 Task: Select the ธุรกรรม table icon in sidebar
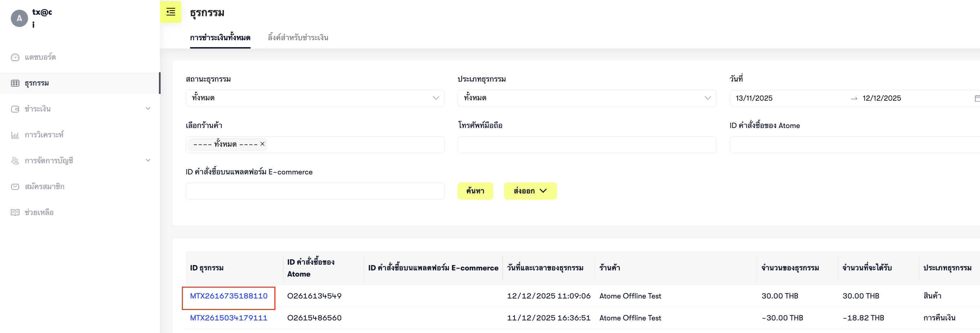point(15,83)
